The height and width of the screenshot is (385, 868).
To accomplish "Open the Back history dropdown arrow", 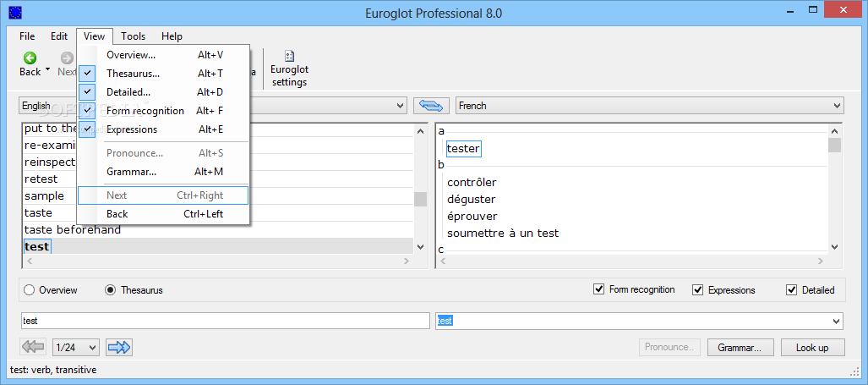I will click(x=47, y=70).
